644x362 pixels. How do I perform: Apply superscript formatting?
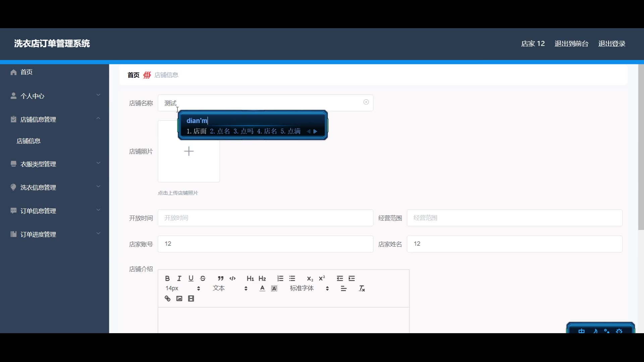click(x=322, y=279)
